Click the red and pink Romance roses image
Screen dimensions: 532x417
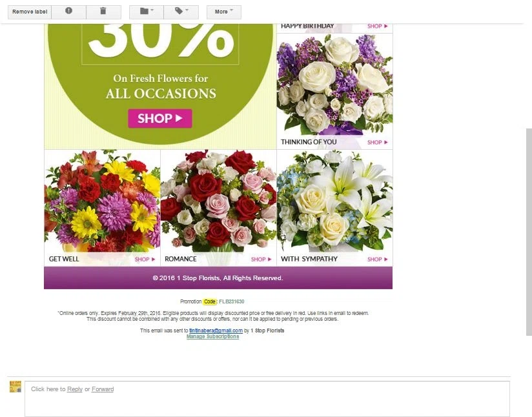click(x=218, y=201)
